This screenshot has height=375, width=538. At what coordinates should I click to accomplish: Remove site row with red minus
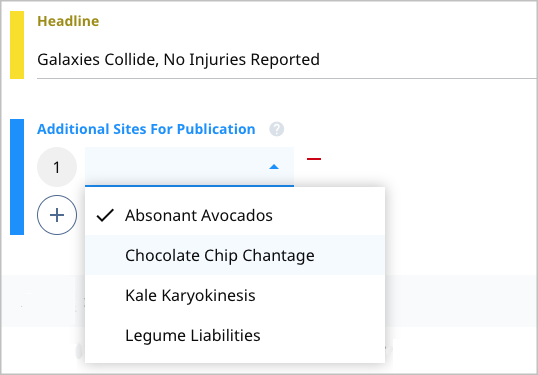314,159
